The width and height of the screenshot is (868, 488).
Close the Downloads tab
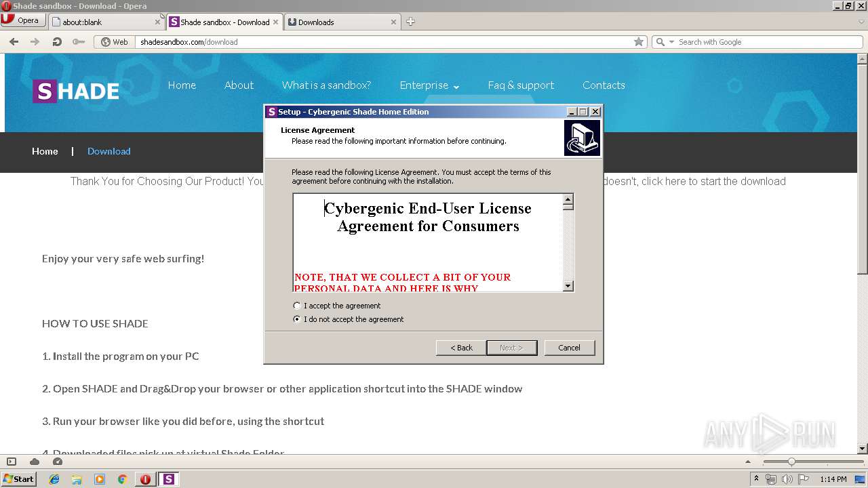[393, 22]
